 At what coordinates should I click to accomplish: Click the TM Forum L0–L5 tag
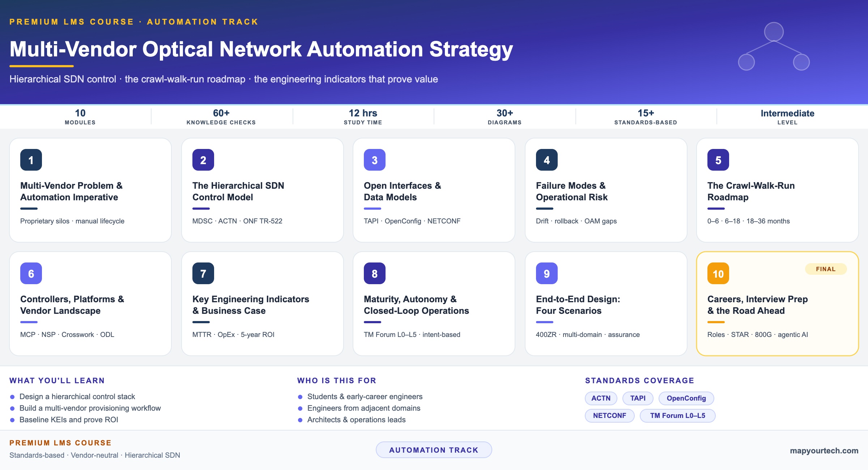click(x=678, y=415)
